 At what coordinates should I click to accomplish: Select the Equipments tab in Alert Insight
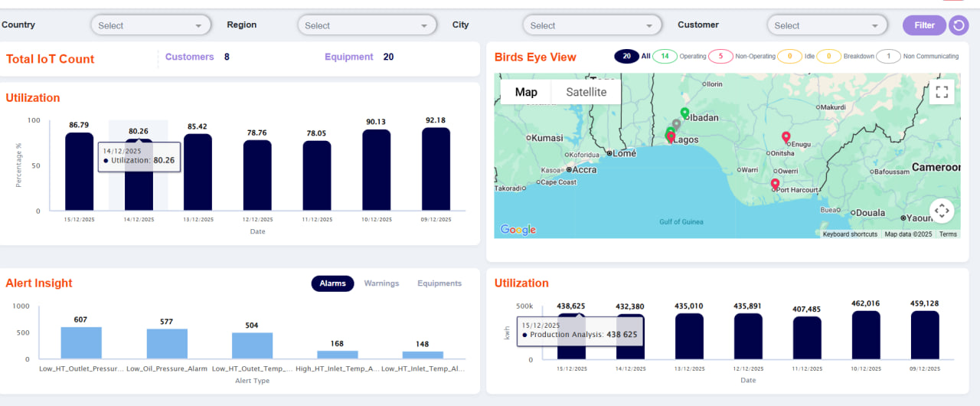click(x=439, y=283)
